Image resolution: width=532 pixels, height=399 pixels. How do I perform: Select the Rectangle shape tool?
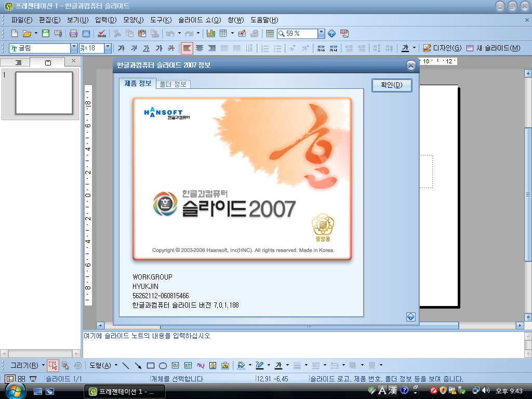tap(151, 365)
